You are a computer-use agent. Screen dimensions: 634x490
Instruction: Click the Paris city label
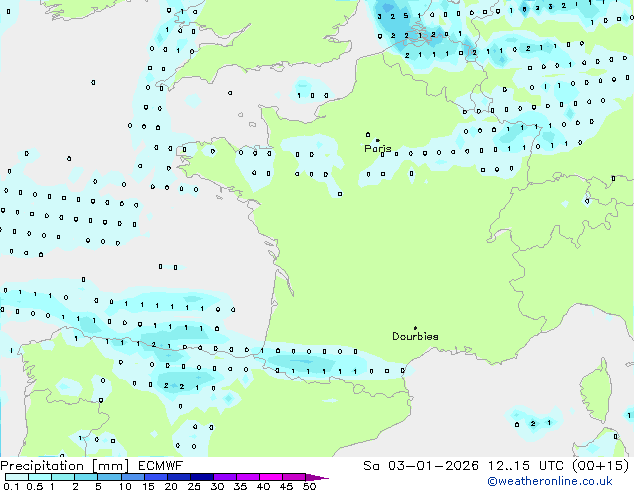coord(378,149)
